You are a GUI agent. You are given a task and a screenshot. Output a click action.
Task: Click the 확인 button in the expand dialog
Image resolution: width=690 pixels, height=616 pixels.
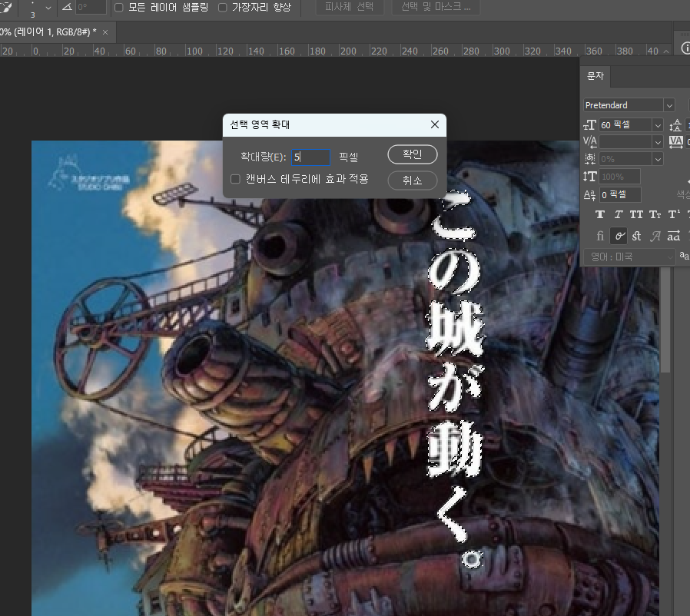(413, 154)
